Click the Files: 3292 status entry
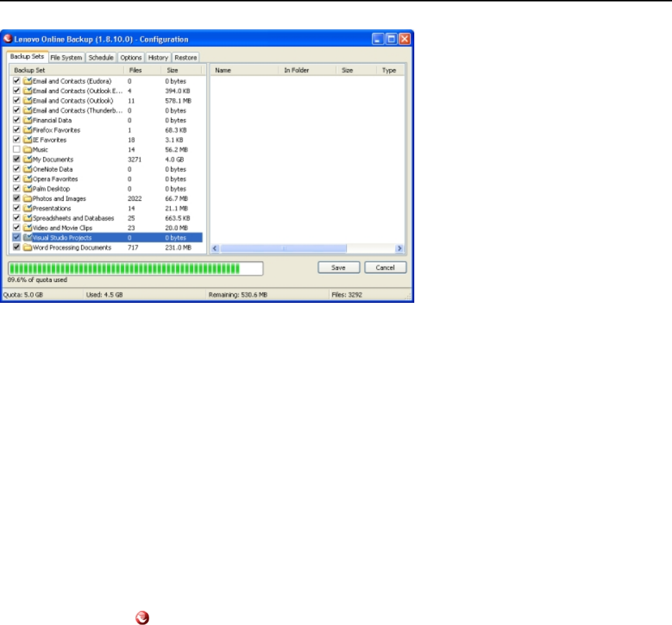 coord(347,295)
